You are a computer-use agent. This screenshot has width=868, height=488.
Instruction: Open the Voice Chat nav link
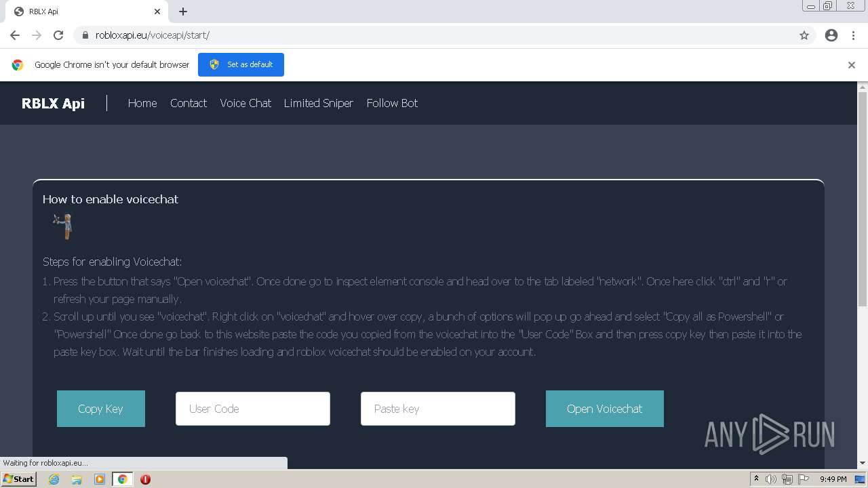click(x=245, y=103)
